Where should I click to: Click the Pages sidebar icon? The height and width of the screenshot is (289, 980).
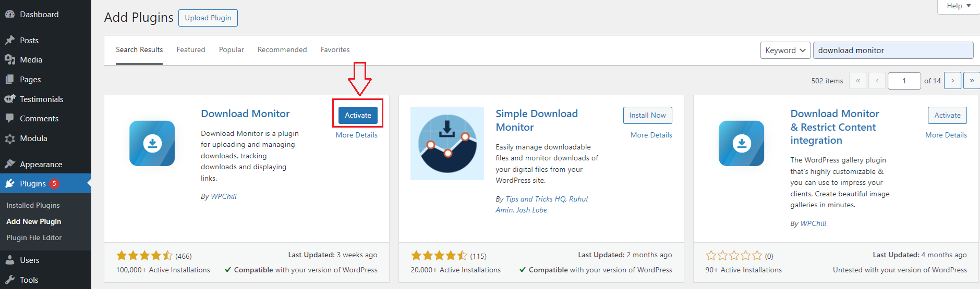point(9,80)
